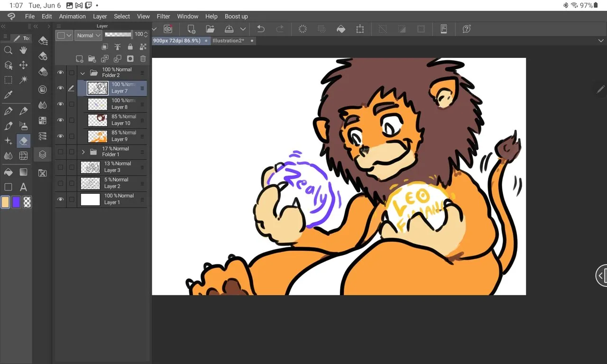Switch to the Illustration2 canvas tab
The height and width of the screenshot is (364, 607).
pos(228,41)
